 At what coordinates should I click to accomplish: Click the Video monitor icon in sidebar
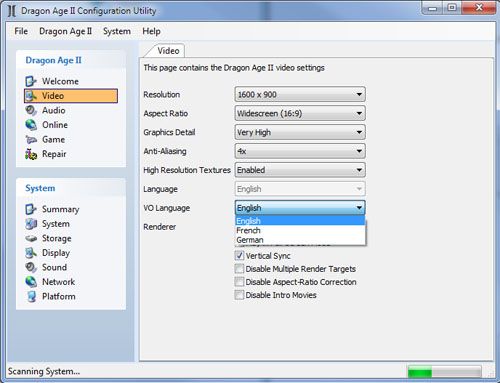(31, 96)
